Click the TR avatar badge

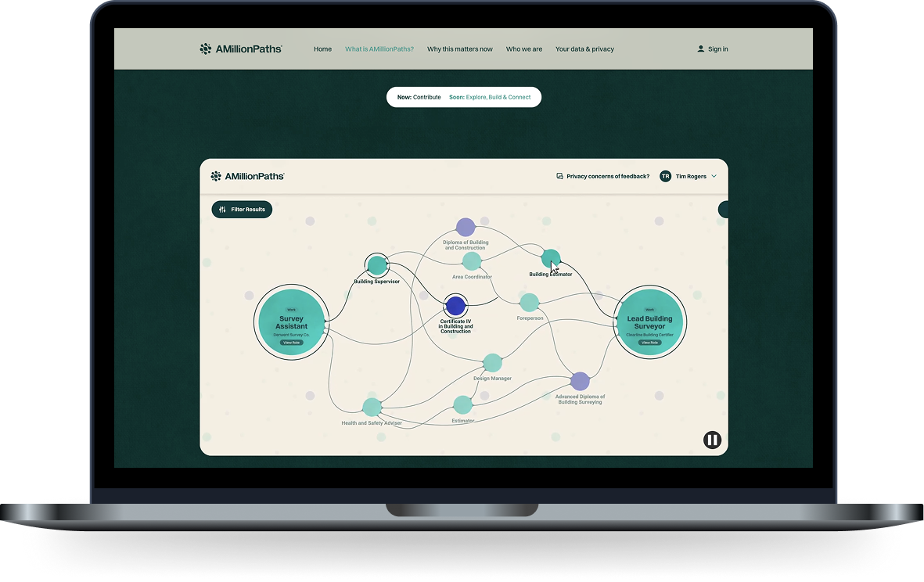point(665,176)
